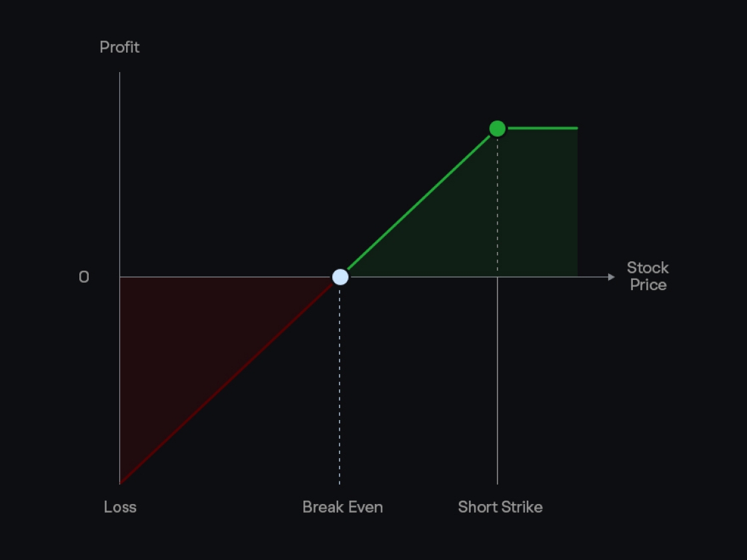
Task: Select the "Stock Price" axis label
Action: pos(647,276)
